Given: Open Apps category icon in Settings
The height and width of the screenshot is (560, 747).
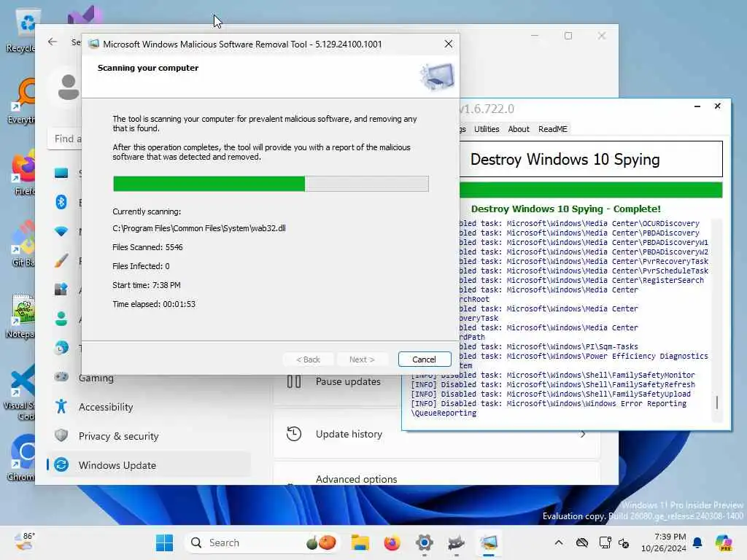Looking at the screenshot, I should click(x=61, y=289).
